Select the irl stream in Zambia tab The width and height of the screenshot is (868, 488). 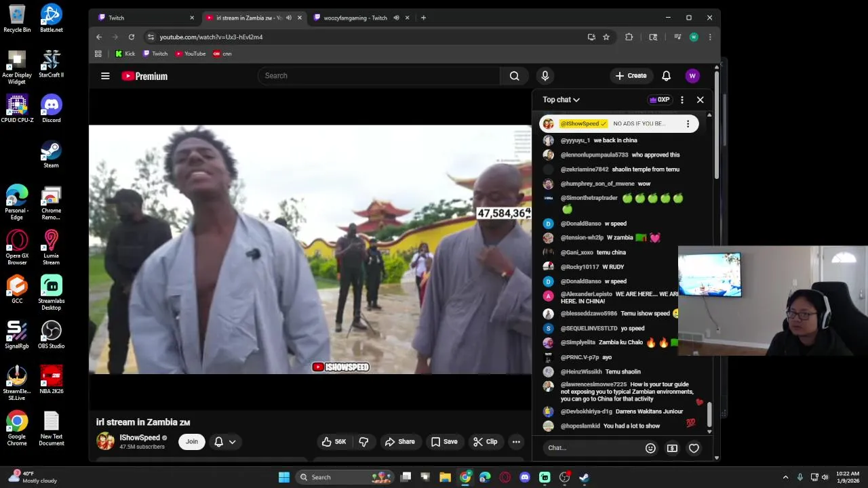(x=253, y=18)
